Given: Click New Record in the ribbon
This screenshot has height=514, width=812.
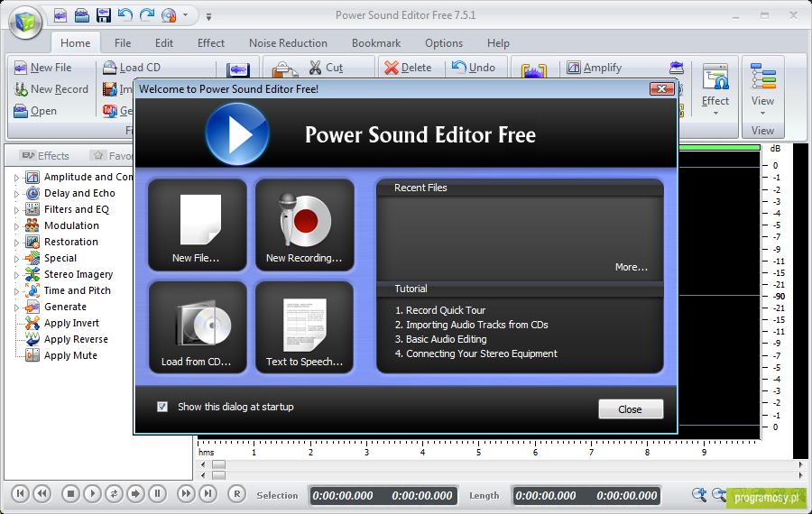Looking at the screenshot, I should tap(51, 89).
